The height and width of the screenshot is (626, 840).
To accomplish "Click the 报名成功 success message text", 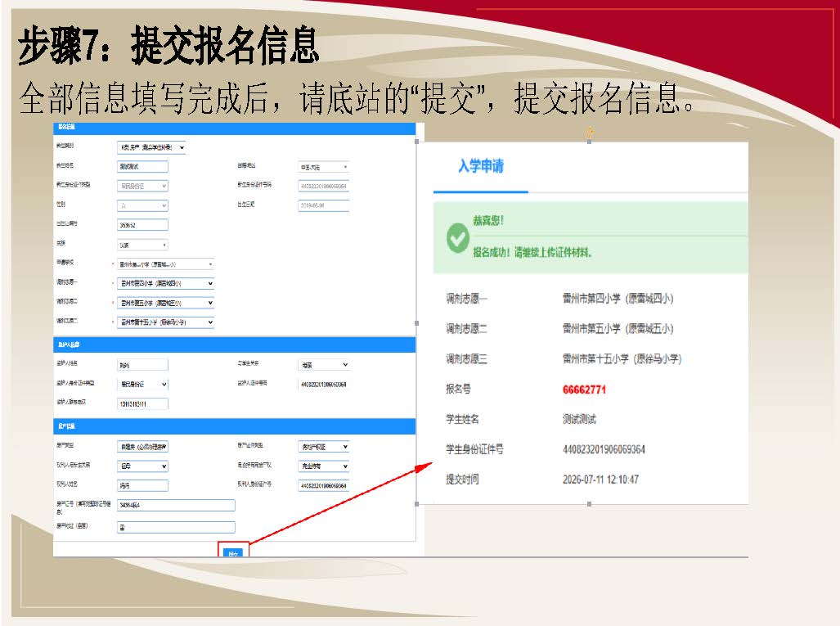I will click(532, 252).
